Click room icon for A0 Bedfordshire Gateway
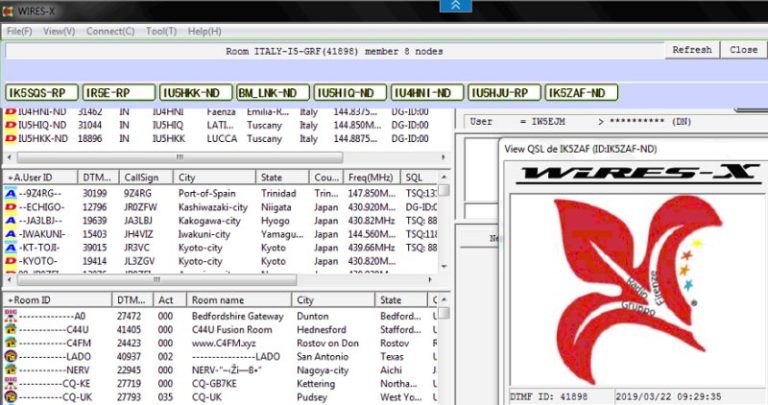The width and height of the screenshot is (768, 405). [10, 316]
